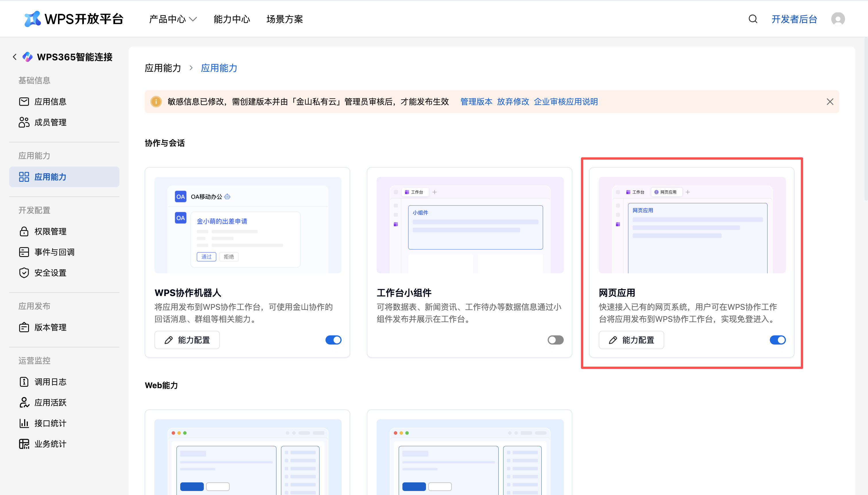Click the 放弃修改 link in banner

click(513, 101)
